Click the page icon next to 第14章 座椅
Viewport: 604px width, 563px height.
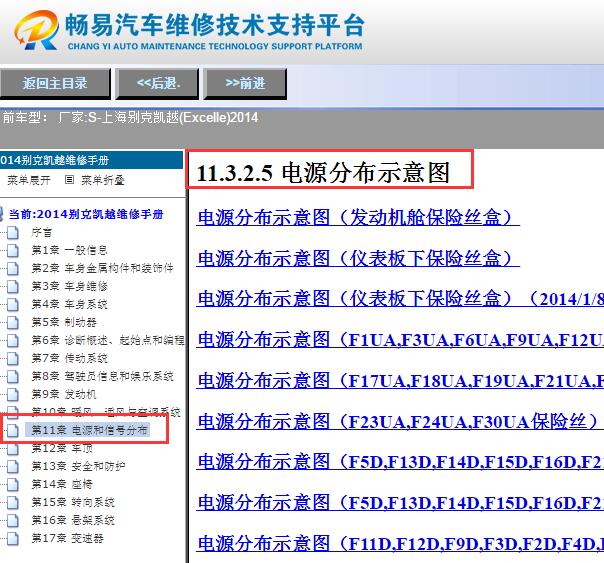pos(13,484)
